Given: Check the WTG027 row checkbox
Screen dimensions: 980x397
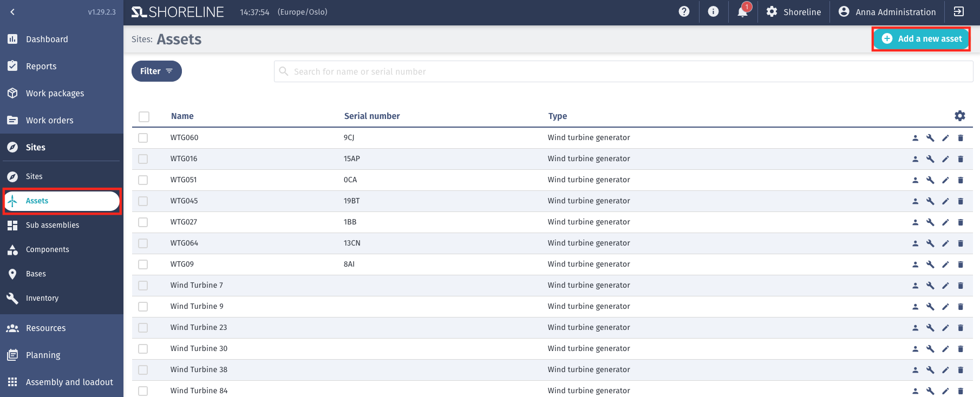Looking at the screenshot, I should 143,222.
